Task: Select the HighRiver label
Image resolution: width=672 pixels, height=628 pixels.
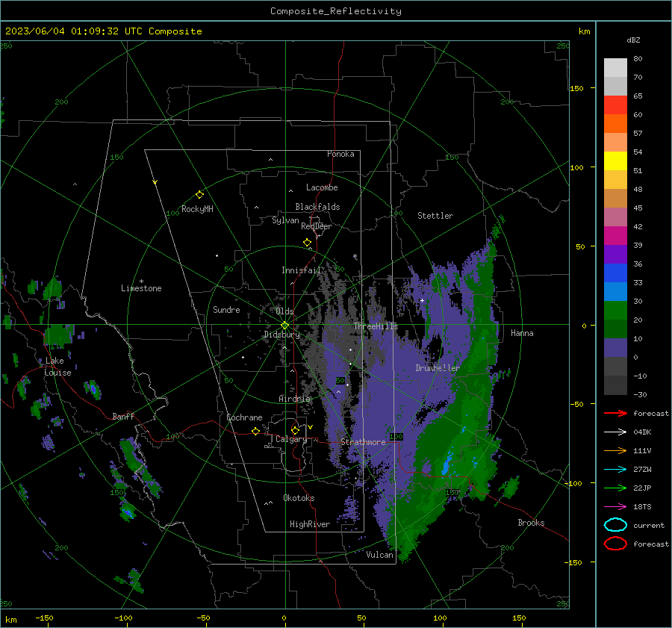Action: 310,524
